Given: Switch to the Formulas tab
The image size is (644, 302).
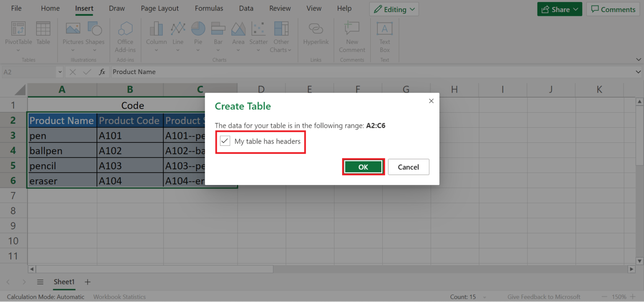Looking at the screenshot, I should pos(209,8).
